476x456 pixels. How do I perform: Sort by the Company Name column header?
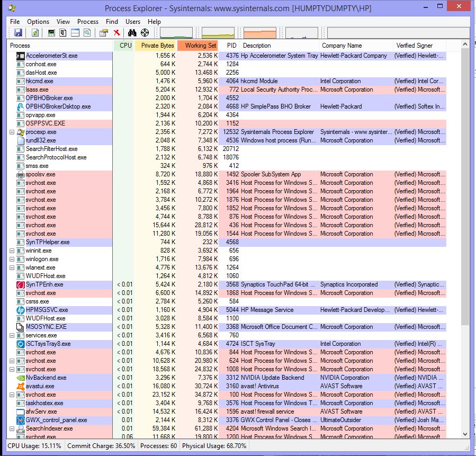point(356,46)
